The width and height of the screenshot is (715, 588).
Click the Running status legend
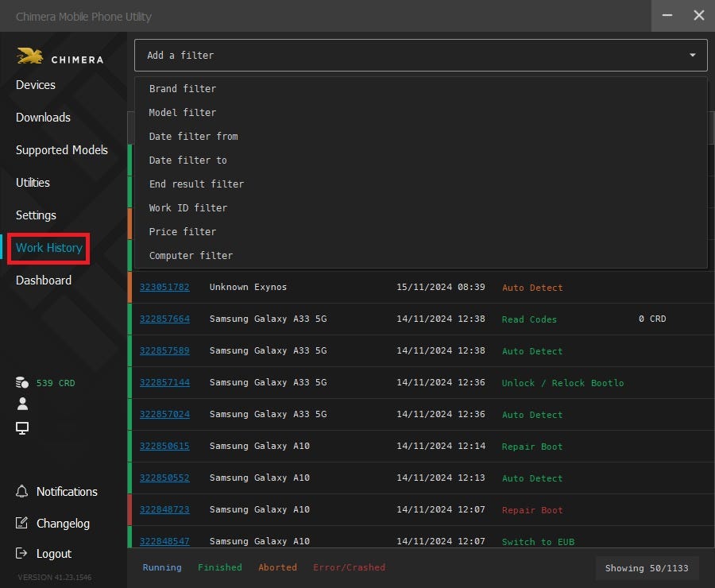pos(162,567)
